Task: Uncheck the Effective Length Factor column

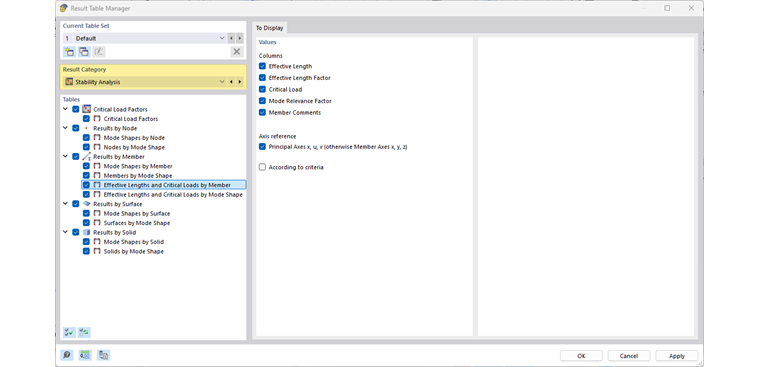Action: [x=262, y=78]
